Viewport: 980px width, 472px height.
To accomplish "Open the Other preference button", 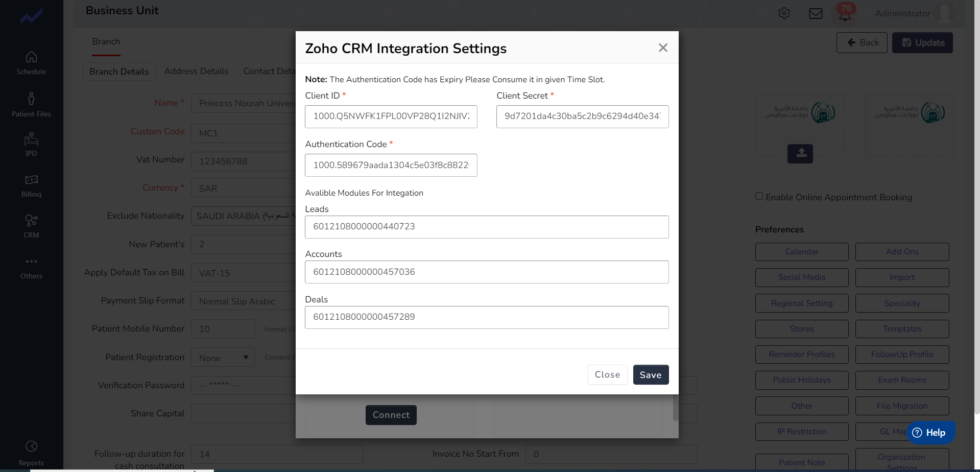I will [802, 406].
